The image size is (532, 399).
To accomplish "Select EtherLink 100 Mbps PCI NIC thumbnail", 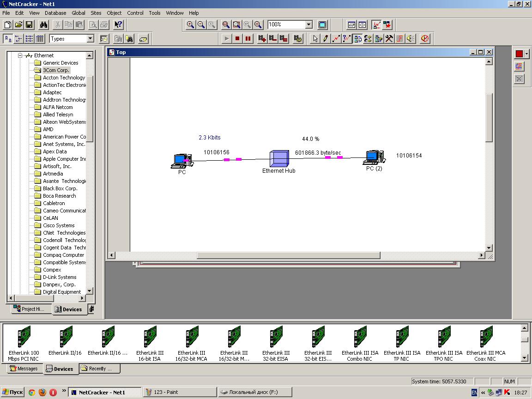I will [24, 344].
